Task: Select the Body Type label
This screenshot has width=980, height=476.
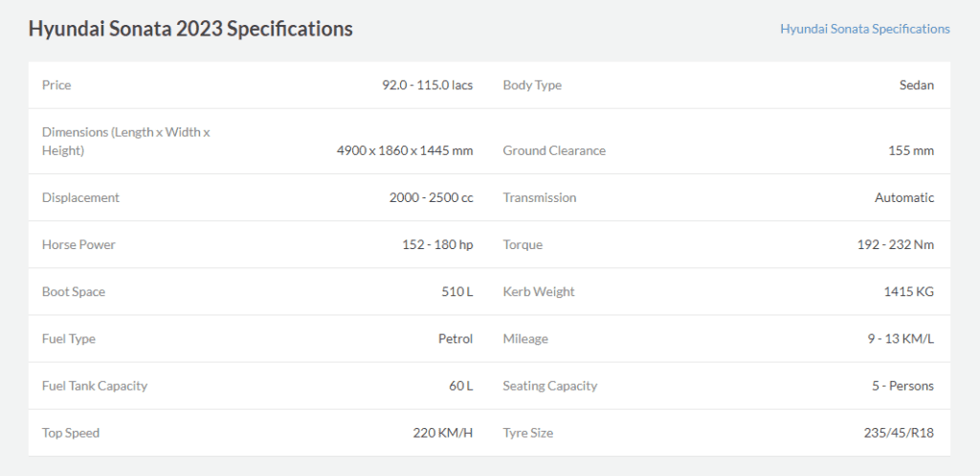Action: click(532, 85)
